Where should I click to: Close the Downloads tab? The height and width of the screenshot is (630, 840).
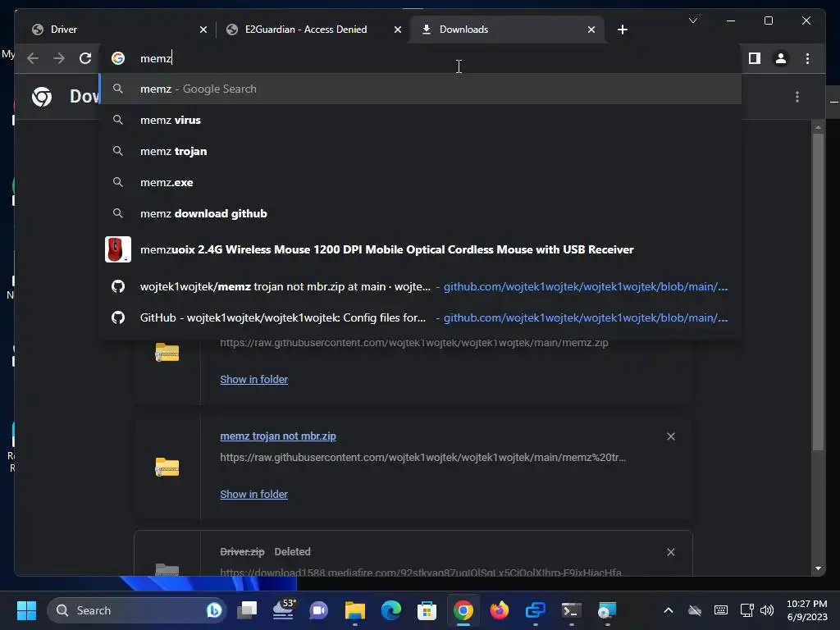[x=591, y=30]
